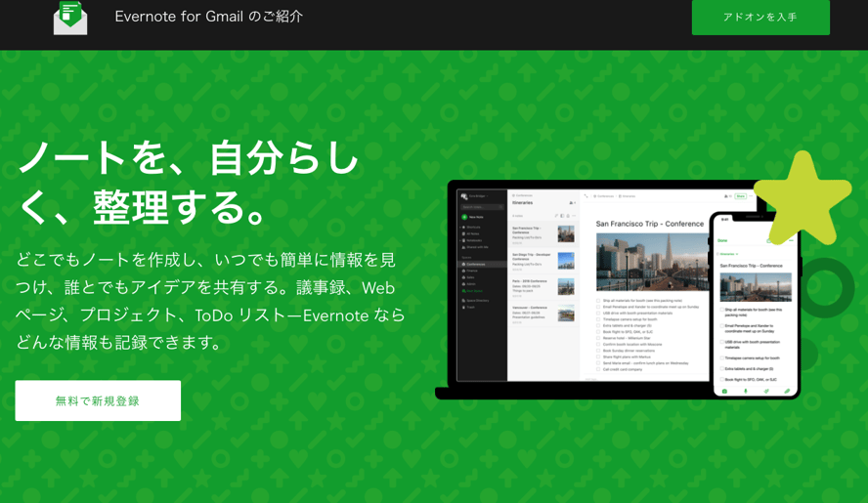Click the headline ノートを、自分らしく、整理する。
Viewport: 868px width, 503px height.
click(189, 183)
